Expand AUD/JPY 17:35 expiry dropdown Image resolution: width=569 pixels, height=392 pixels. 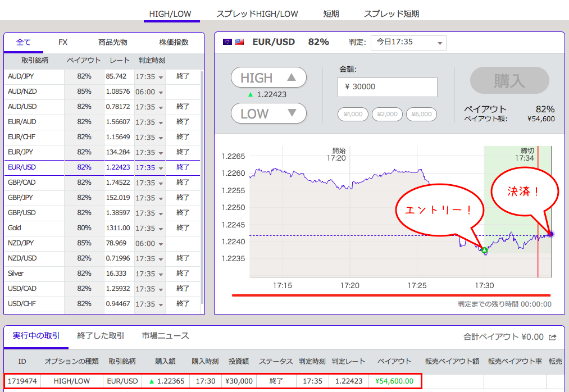click(x=161, y=77)
